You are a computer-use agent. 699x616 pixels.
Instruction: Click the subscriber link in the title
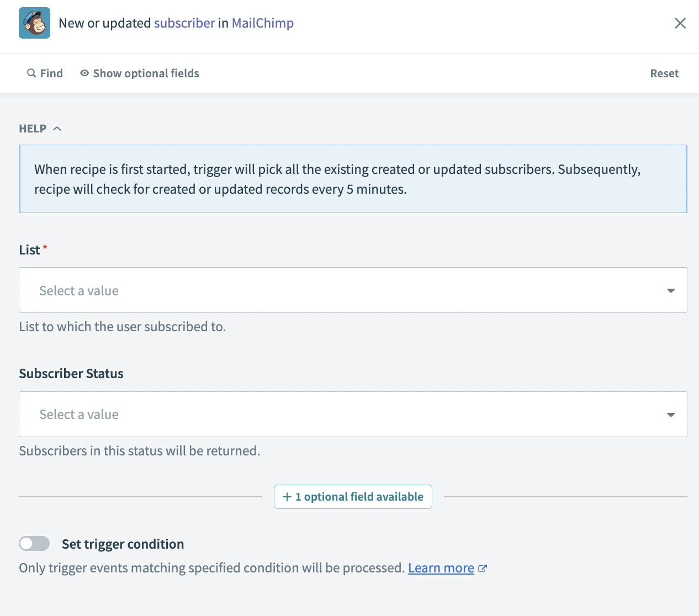pyautogui.click(x=184, y=23)
